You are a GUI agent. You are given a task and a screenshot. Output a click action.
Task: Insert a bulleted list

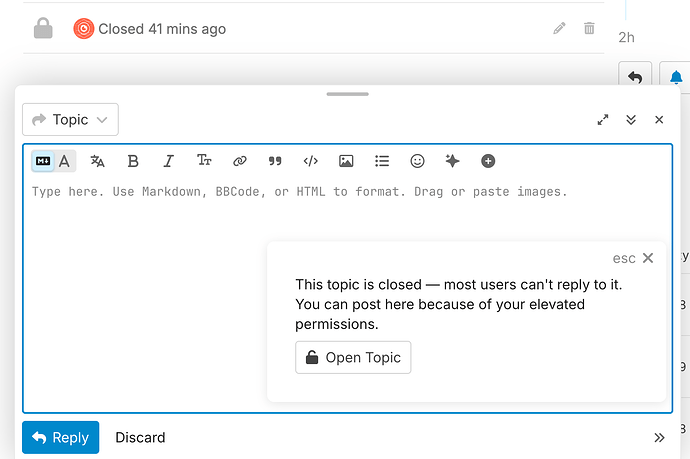pos(382,161)
